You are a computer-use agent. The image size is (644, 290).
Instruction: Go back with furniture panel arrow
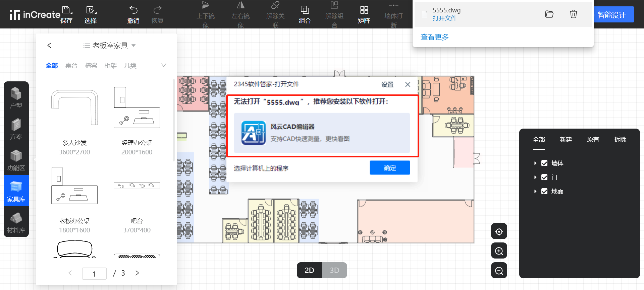50,45
